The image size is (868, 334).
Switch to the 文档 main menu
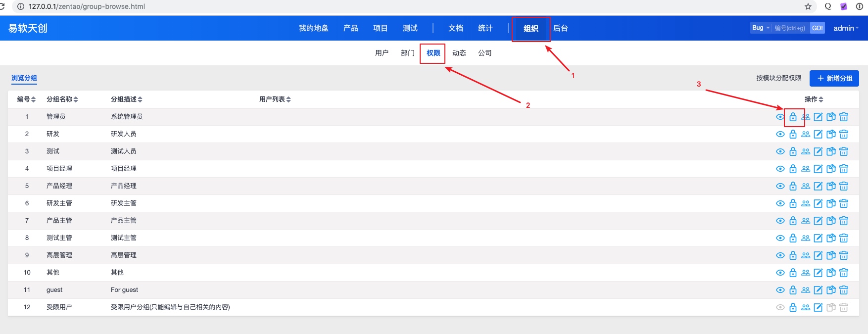455,28
